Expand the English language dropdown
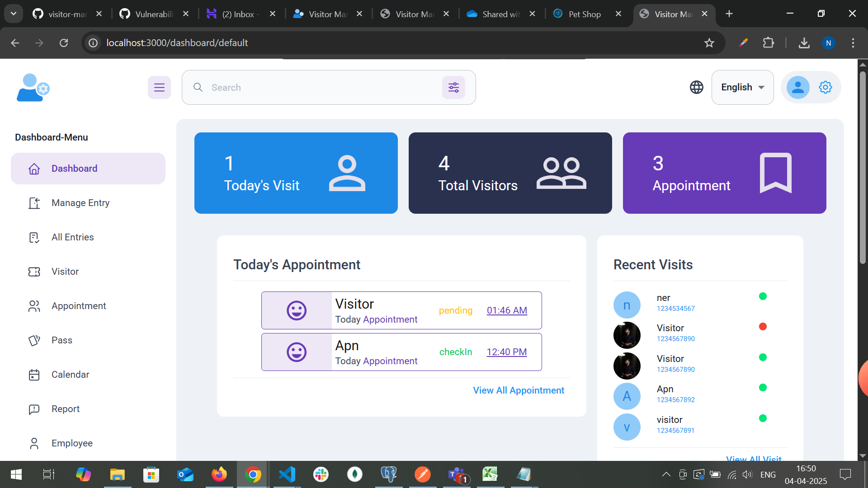Viewport: 868px width, 488px height. (742, 87)
